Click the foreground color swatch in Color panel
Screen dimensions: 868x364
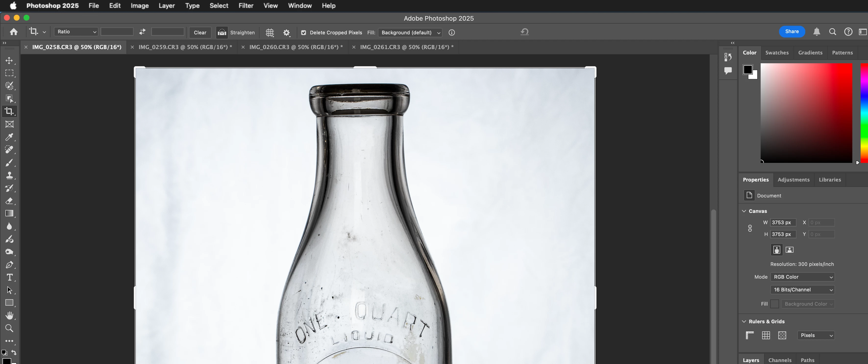point(747,69)
